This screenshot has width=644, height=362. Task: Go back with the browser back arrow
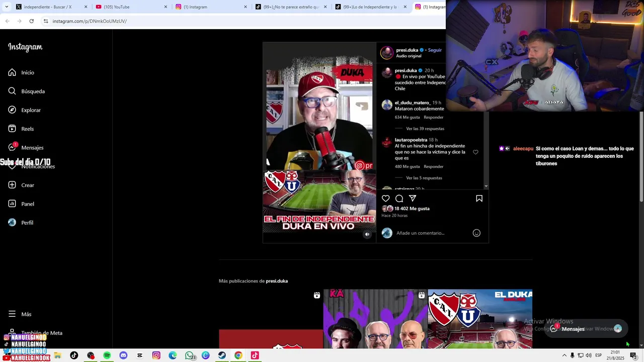point(7,21)
